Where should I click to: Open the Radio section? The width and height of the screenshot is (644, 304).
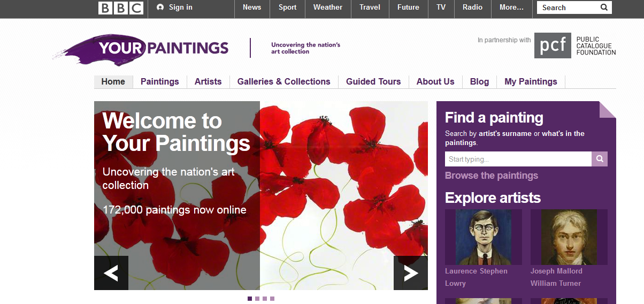point(472,7)
